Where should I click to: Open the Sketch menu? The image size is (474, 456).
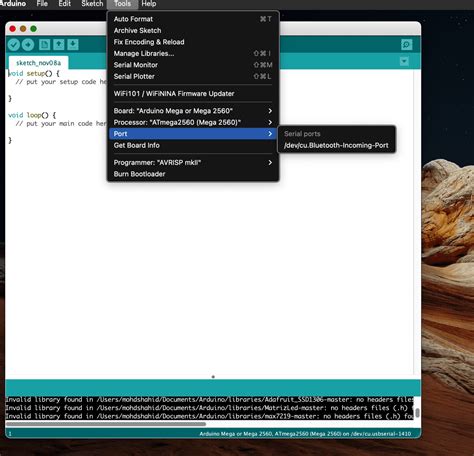pos(92,4)
